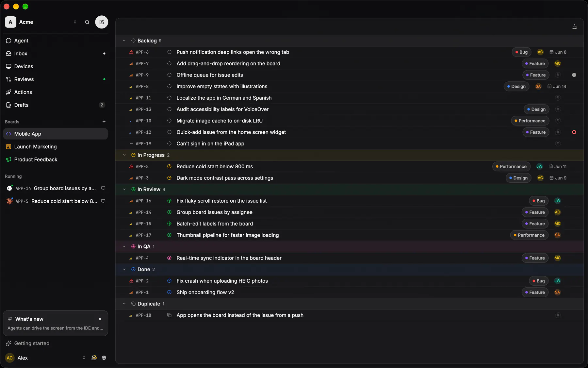
Task: Go to Inbox in the sidebar
Action: coord(56,53)
